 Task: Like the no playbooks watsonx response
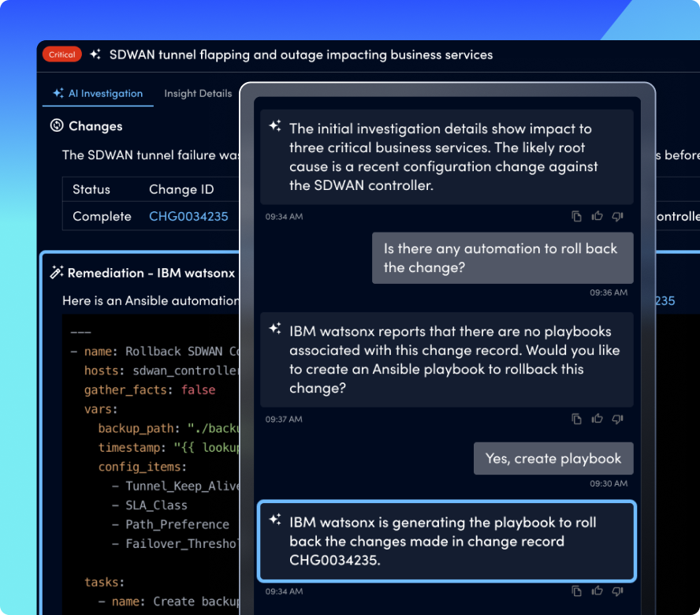point(597,419)
